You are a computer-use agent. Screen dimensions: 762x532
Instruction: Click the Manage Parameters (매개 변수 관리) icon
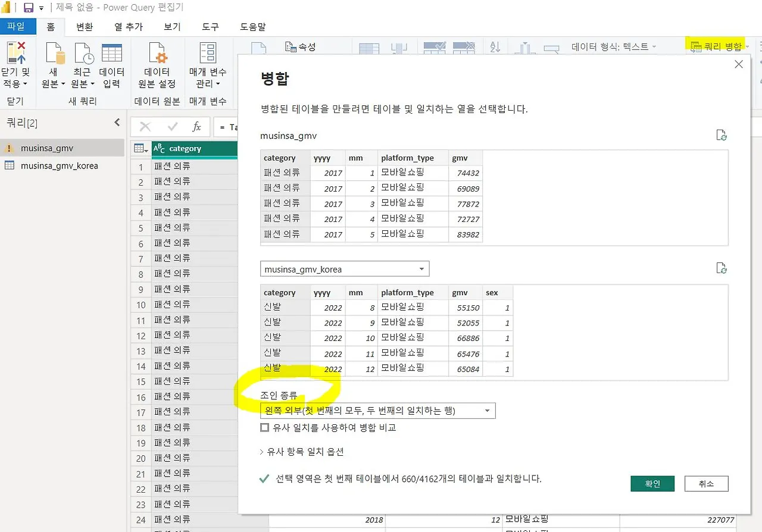[208, 53]
